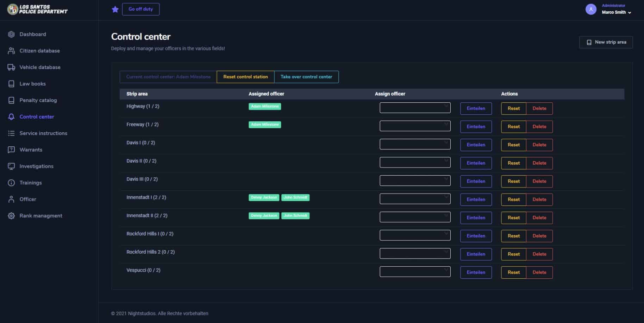Click the Warrants question-mark icon
This screenshot has height=323, width=644.
point(11,150)
